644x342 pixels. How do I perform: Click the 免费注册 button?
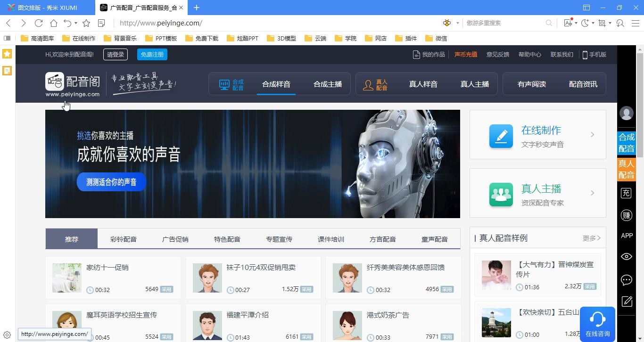tap(152, 55)
